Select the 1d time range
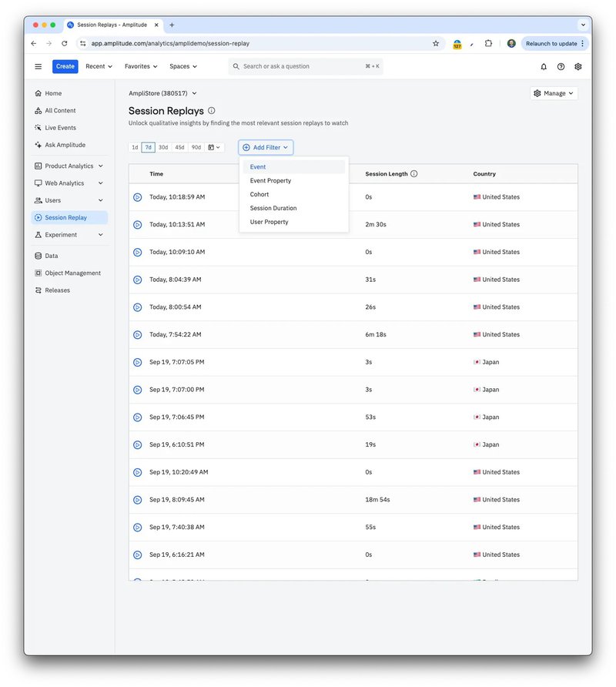This screenshot has width=616, height=687. [135, 147]
